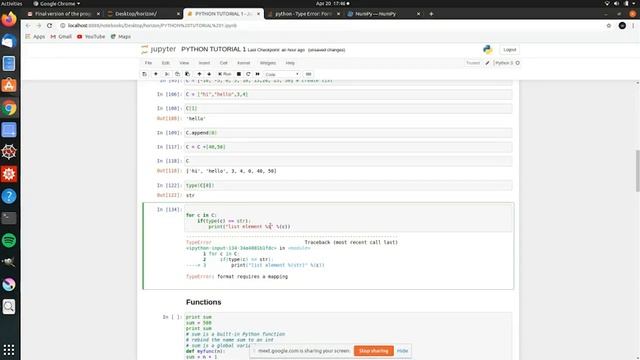The image size is (640, 360).
Task: Copy selected cells icon in toolbar
Action: click(177, 74)
